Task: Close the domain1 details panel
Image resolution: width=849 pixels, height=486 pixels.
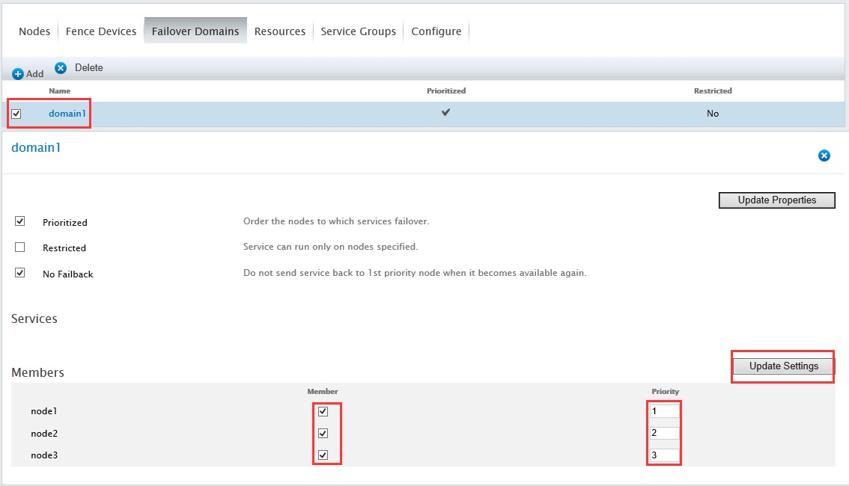Action: [824, 156]
